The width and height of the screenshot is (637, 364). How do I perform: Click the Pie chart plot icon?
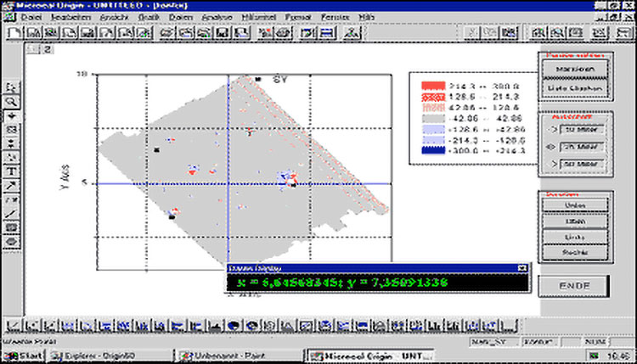point(234,325)
